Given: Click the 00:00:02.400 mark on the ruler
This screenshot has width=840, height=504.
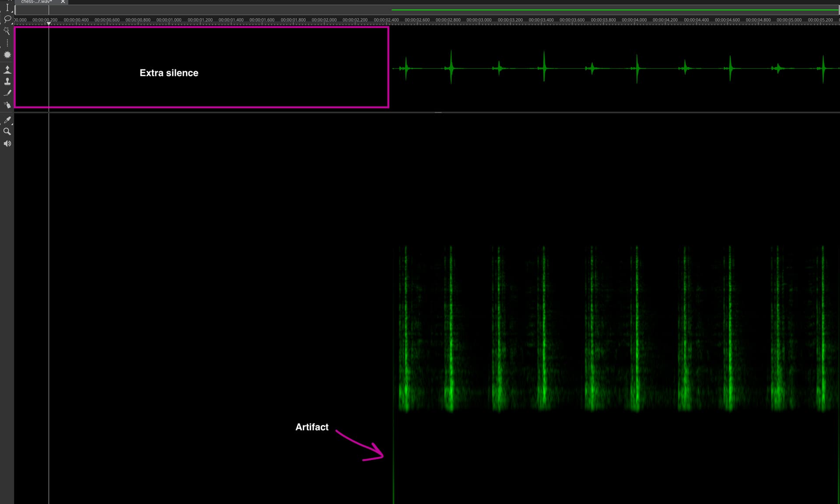Looking at the screenshot, I should click(x=386, y=20).
